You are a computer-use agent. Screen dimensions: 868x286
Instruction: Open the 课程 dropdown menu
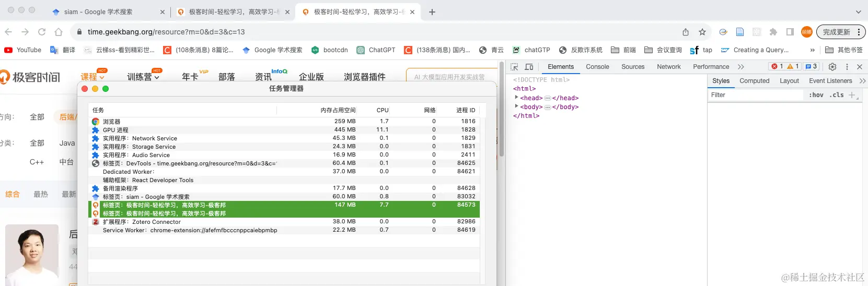click(92, 77)
